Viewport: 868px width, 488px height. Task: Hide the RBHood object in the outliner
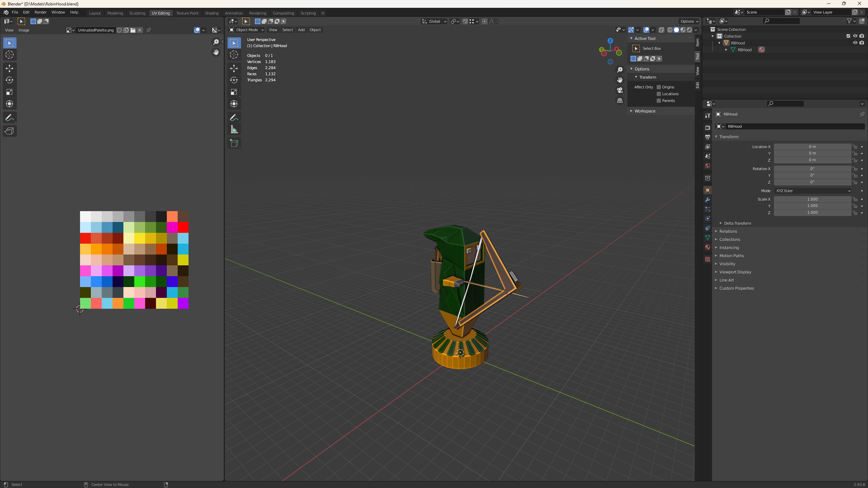(855, 43)
